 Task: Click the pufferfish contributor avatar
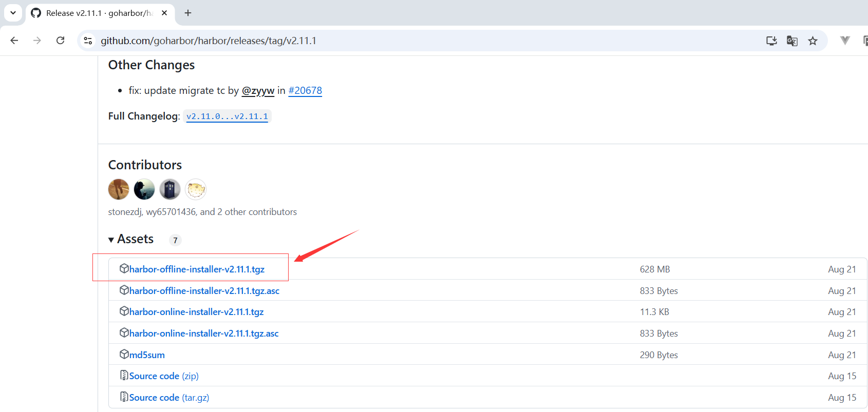[x=196, y=189]
